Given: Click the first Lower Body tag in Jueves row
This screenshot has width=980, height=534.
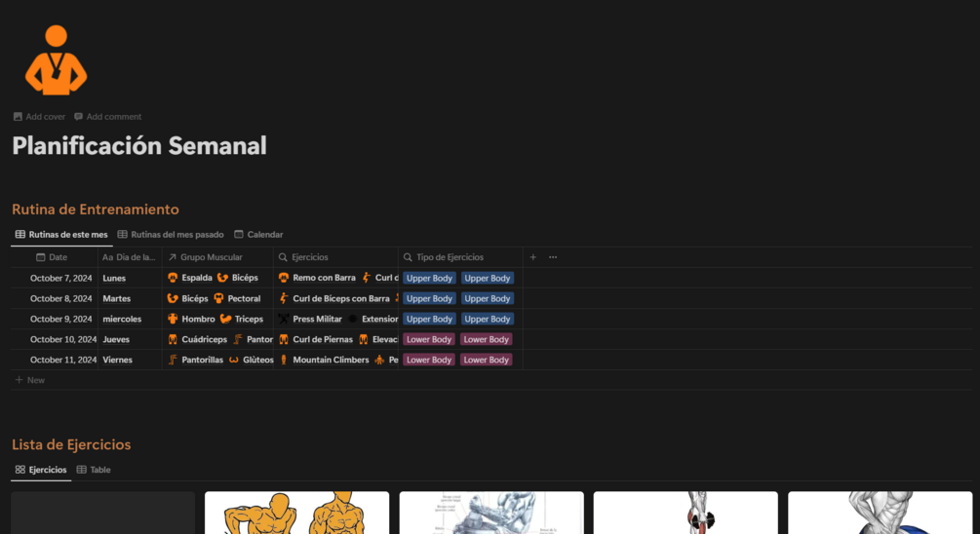Looking at the screenshot, I should coord(429,340).
